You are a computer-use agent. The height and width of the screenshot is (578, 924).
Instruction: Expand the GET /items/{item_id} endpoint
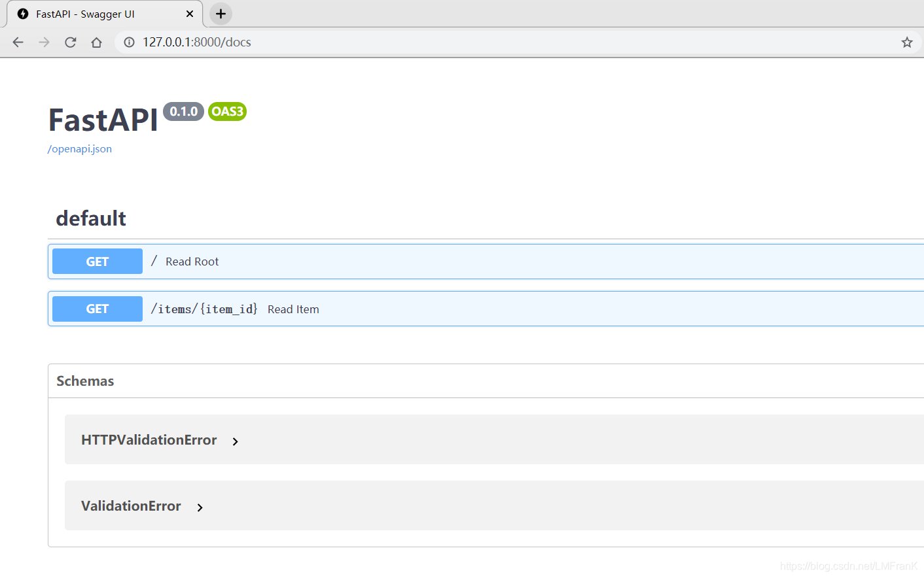(x=486, y=309)
